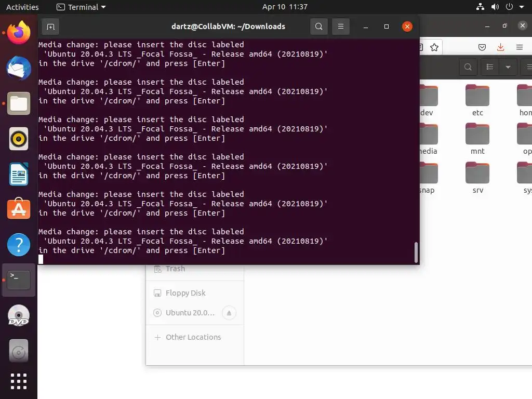This screenshot has height=399, width=532.
Task: Launch Rhythmbox music player from dock
Action: [x=19, y=139]
